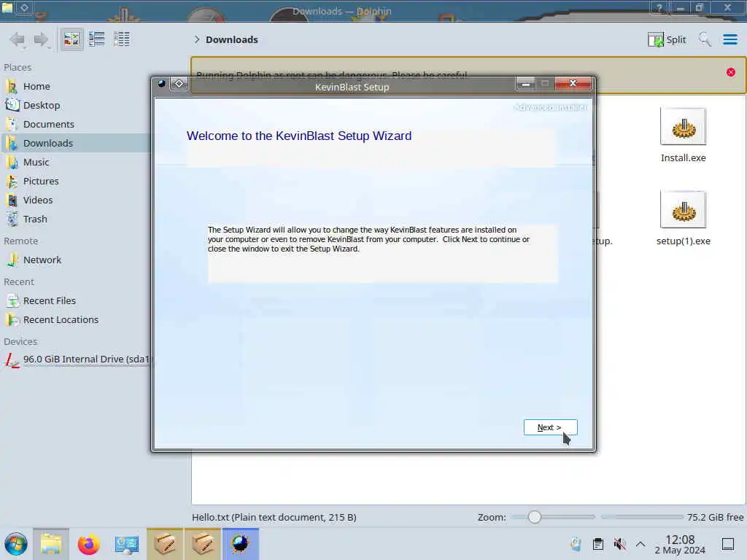747x560 pixels.
Task: Click Next in KevinBlast Setup wizard
Action: click(550, 427)
